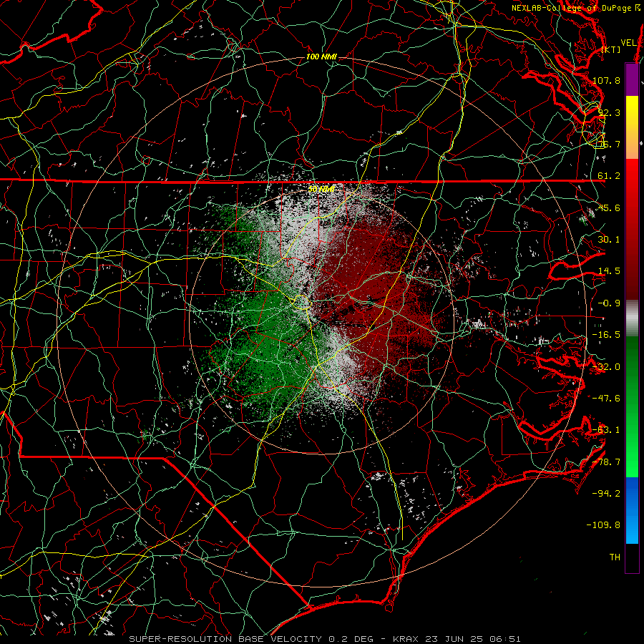Viewport: 644px width, 644px height.
Task: Click the 100 NMI range ring label
Action: click(321, 57)
